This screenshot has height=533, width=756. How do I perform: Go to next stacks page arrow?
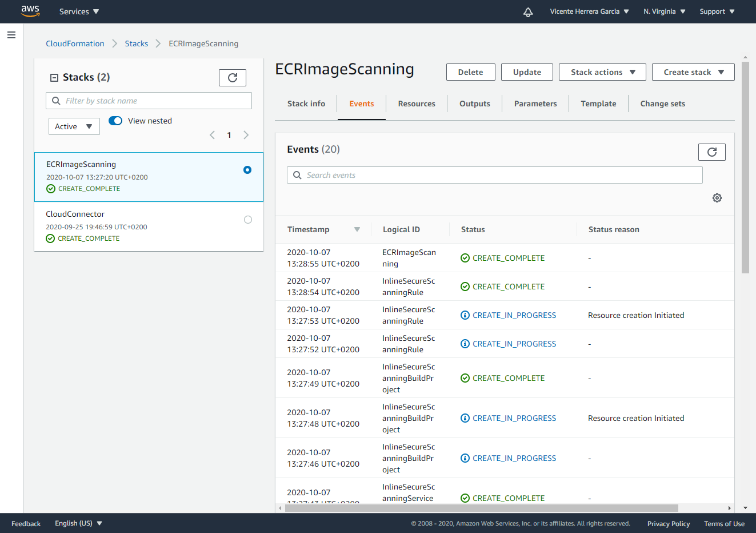point(246,135)
